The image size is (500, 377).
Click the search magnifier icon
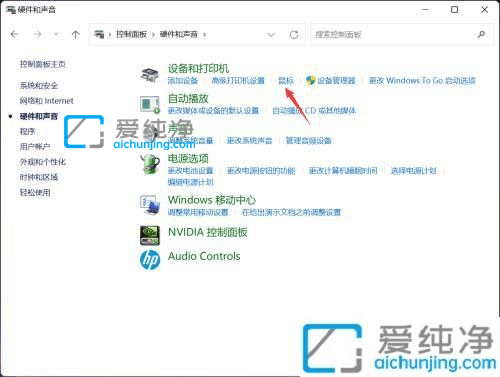click(x=481, y=34)
